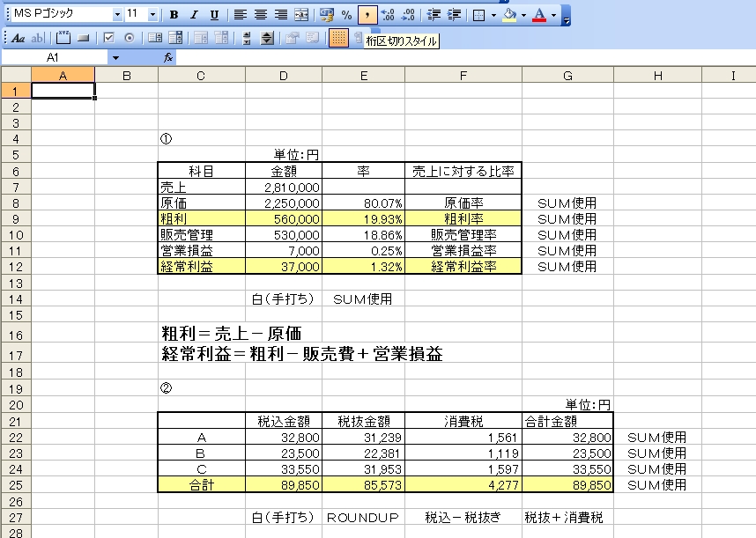756x538 pixels.
Task: Open the font size dropdown
Action: (x=153, y=15)
